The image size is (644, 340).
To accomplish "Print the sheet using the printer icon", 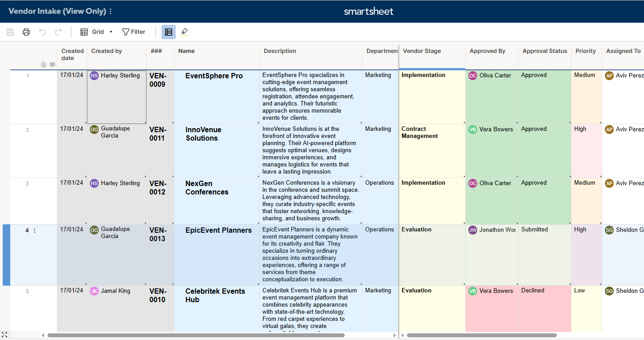I will (x=26, y=32).
